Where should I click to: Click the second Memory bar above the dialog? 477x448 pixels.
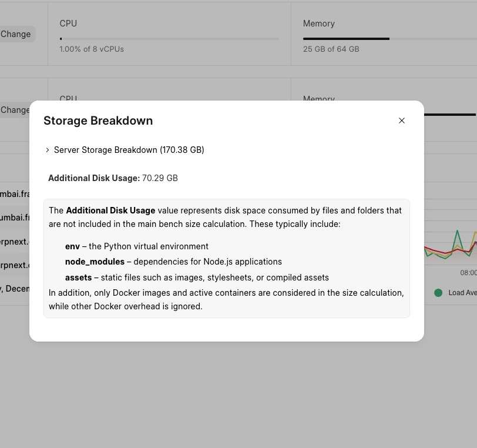click(449, 114)
